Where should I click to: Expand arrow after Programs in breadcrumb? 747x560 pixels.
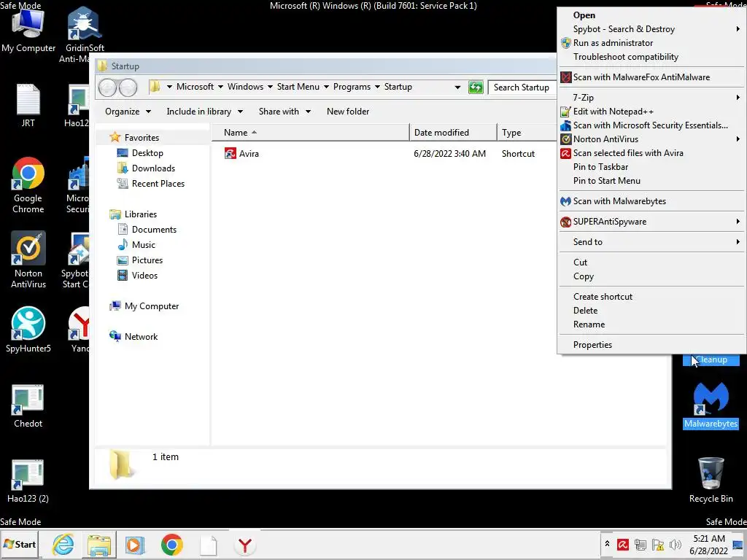coord(377,87)
